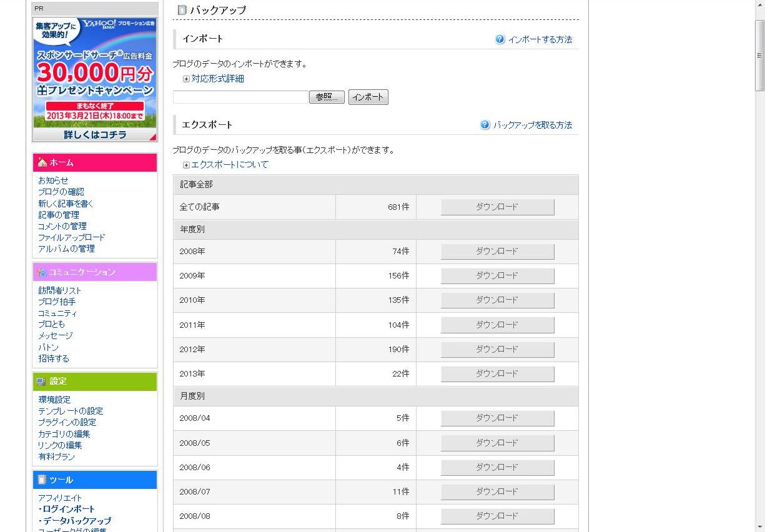Download 全ての記事 backup

[x=497, y=207]
